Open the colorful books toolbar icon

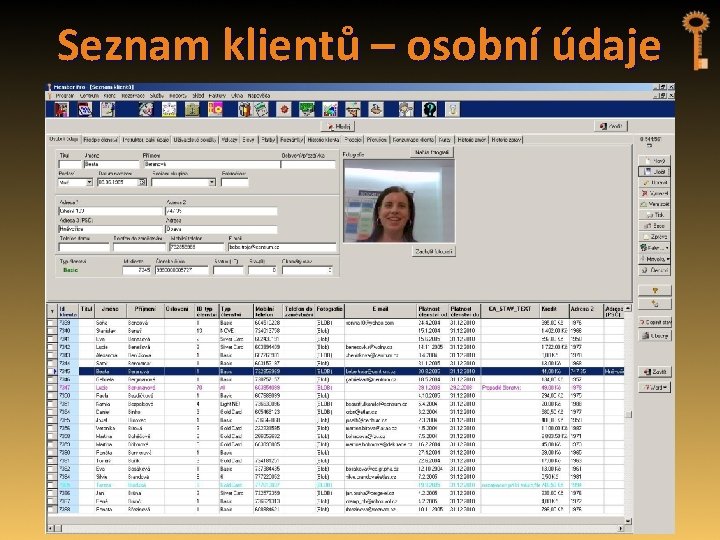click(245, 109)
